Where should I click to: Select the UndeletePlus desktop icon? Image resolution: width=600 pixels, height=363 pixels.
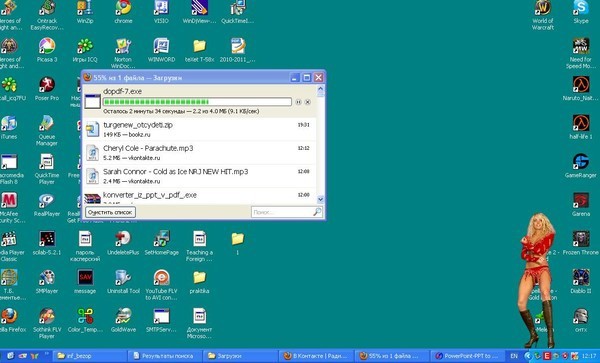pyautogui.click(x=123, y=243)
